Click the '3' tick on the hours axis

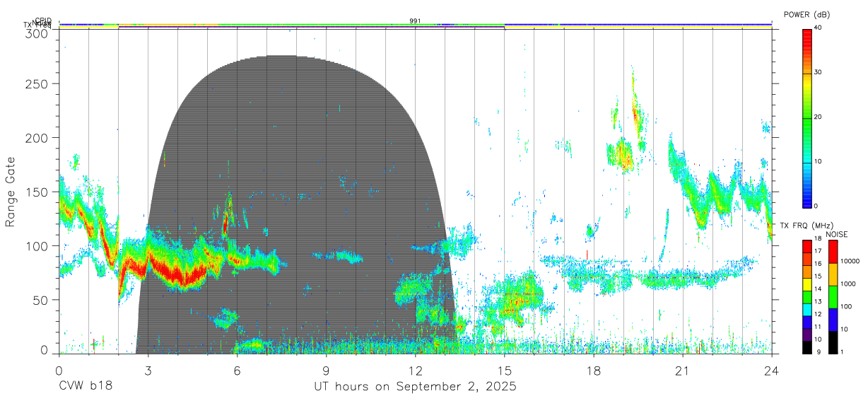(148, 371)
